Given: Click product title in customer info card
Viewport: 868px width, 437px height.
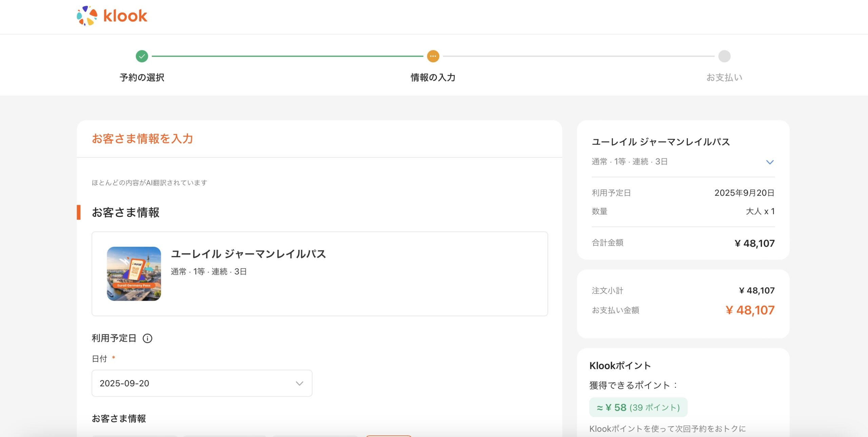Looking at the screenshot, I should tap(248, 254).
